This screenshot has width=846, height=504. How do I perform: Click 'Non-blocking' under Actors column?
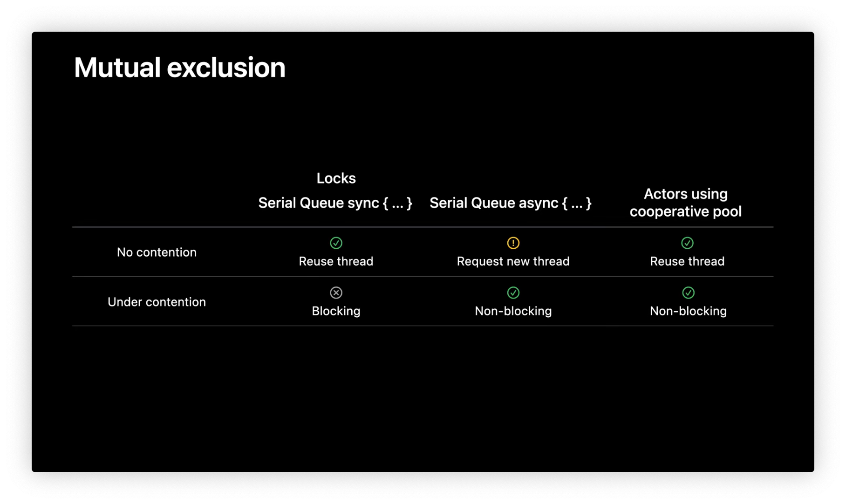click(x=688, y=311)
